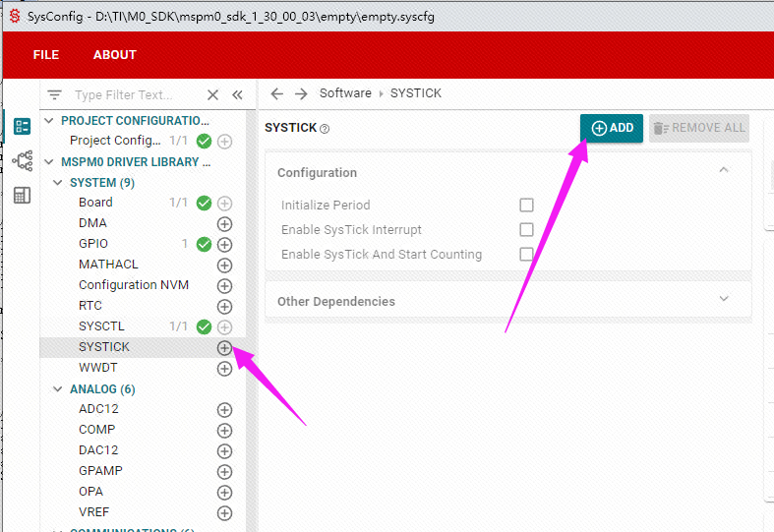This screenshot has width=774, height=532.
Task: Collapse the ANALOG (6) tree group
Action: pyautogui.click(x=58, y=388)
